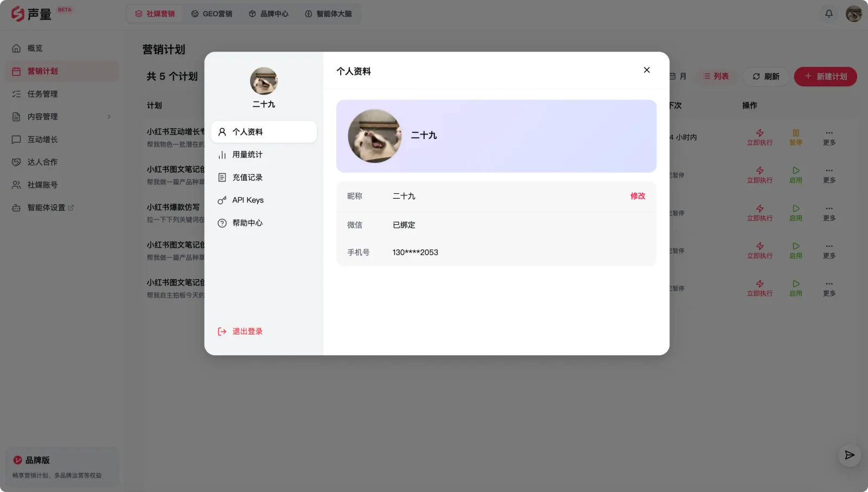Click the paper-plane send button
This screenshot has width=868, height=492.
coord(849,455)
